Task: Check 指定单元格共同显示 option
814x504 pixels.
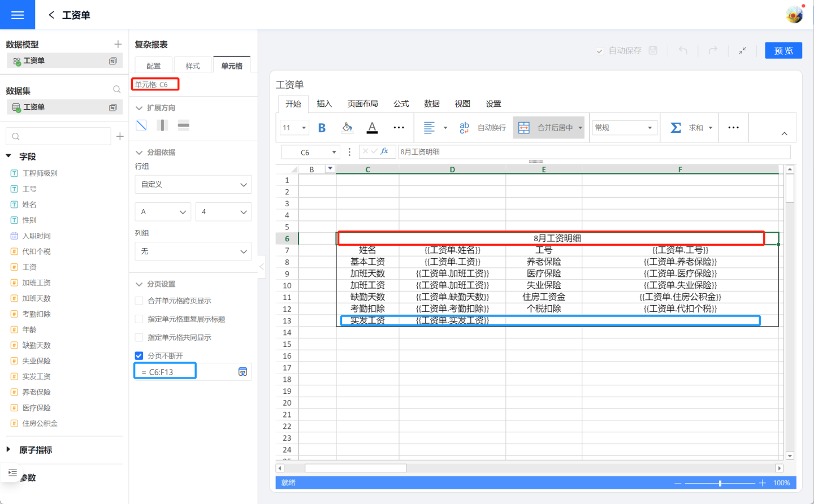Action: (x=139, y=337)
